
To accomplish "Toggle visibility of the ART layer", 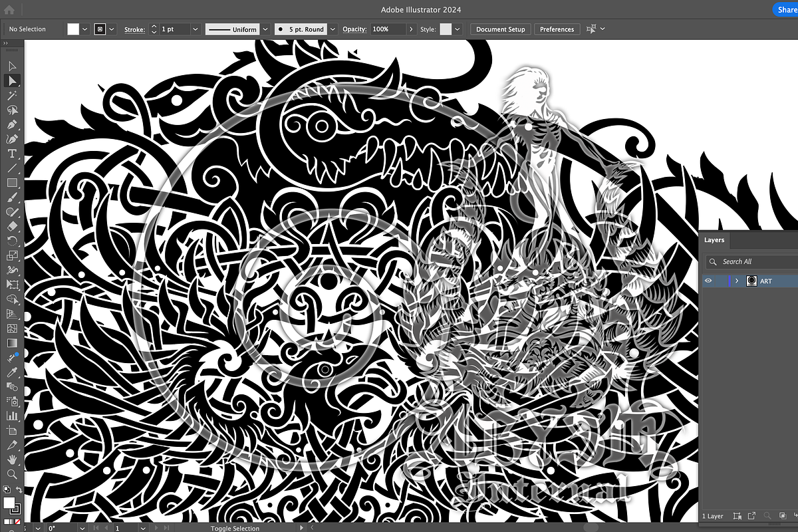I will point(708,281).
